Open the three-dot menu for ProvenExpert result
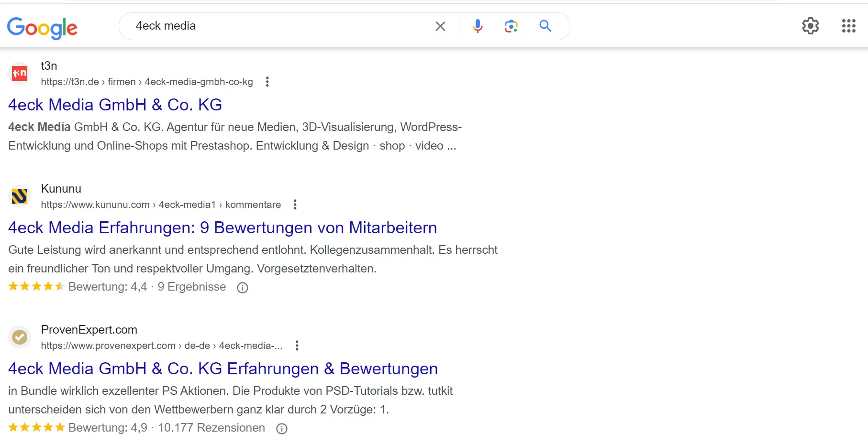The width and height of the screenshot is (868, 445). [297, 346]
